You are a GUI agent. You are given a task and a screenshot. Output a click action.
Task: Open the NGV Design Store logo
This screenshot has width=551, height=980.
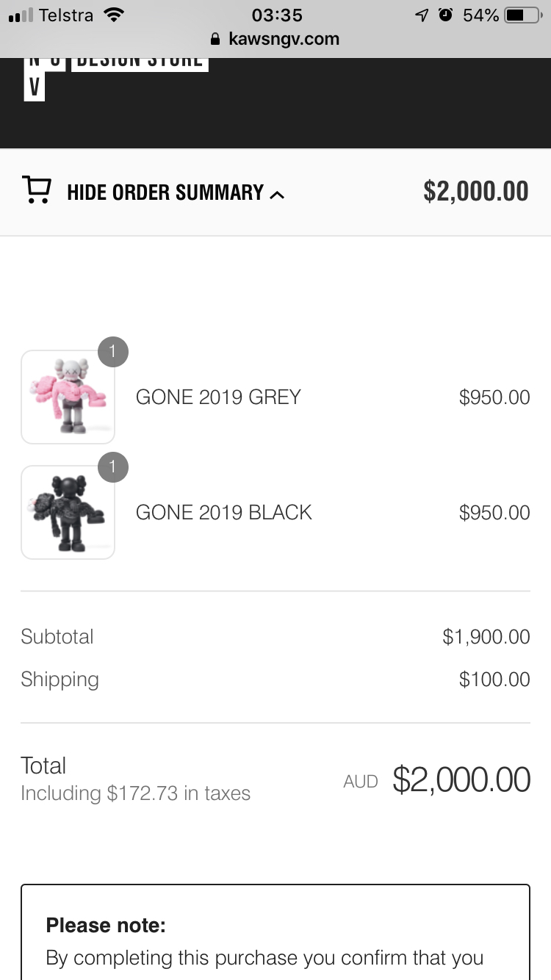pos(116,75)
